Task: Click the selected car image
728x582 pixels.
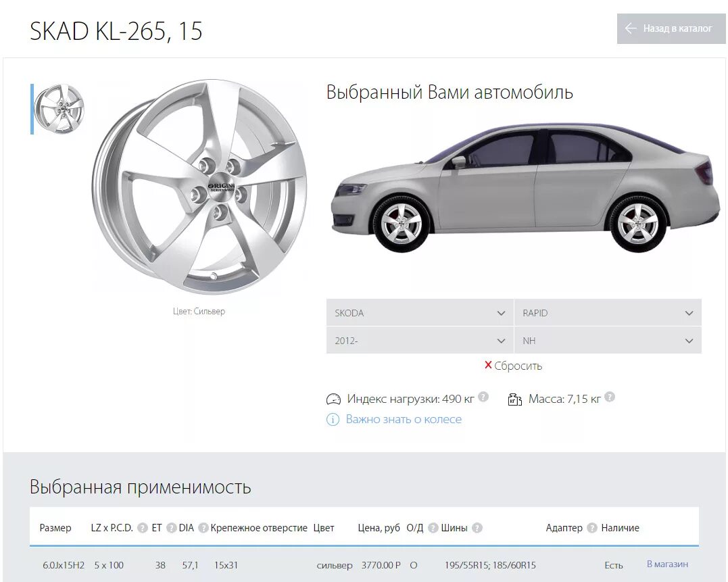Action: click(525, 188)
